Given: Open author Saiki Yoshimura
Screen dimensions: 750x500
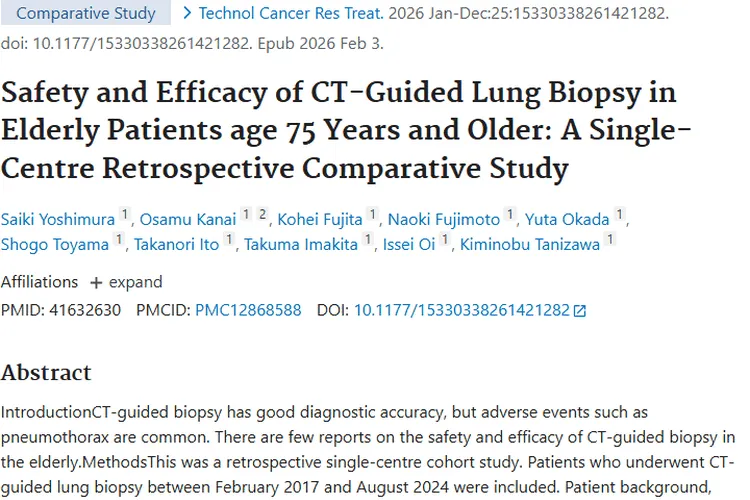Looking at the screenshot, I should tap(58, 219).
